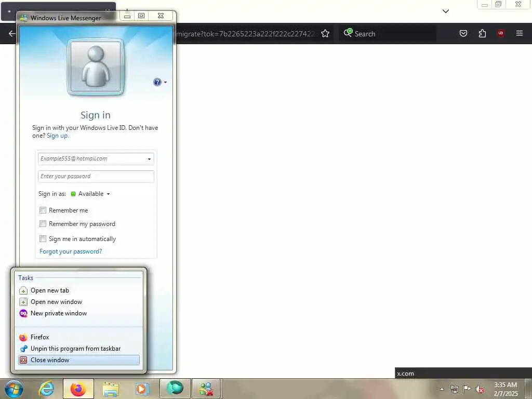The width and height of the screenshot is (532, 399).
Task: Click the Firefox search magnifier icon
Action: (348, 33)
